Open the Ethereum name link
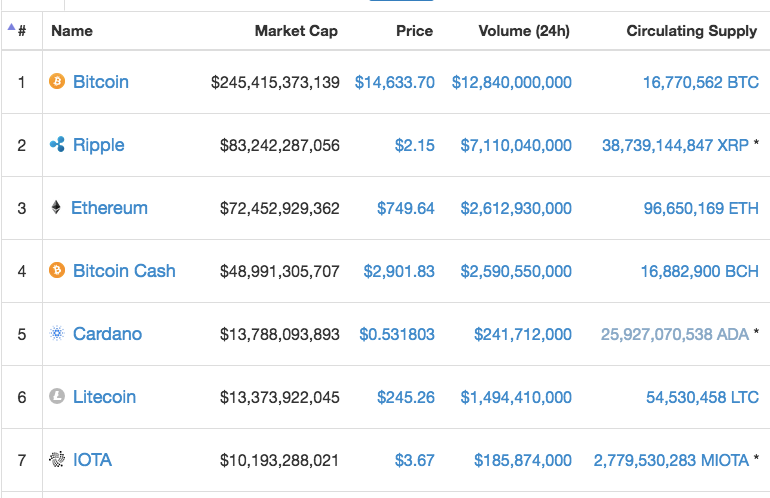The height and width of the screenshot is (498, 770). pyautogui.click(x=109, y=208)
